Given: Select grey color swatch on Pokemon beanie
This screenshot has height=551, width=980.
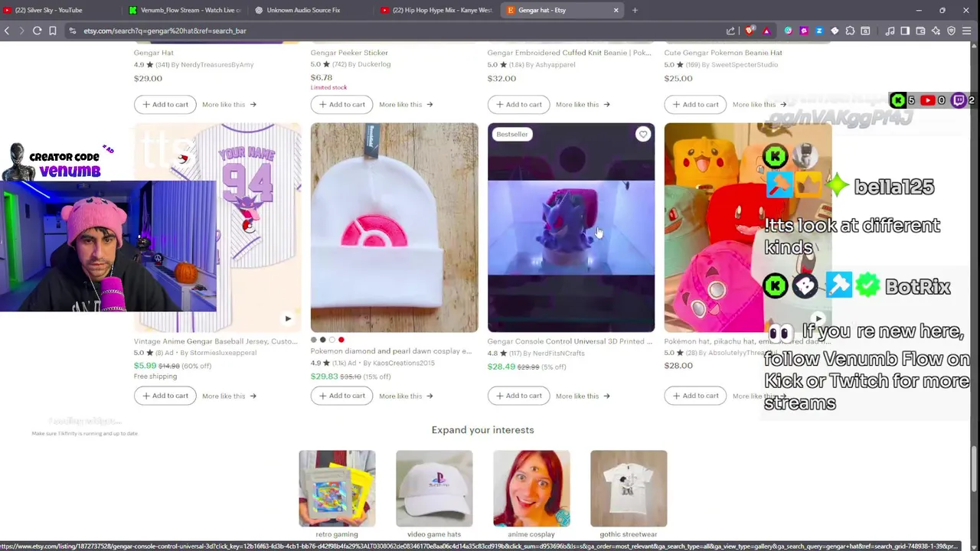Looking at the screenshot, I should [x=313, y=340].
